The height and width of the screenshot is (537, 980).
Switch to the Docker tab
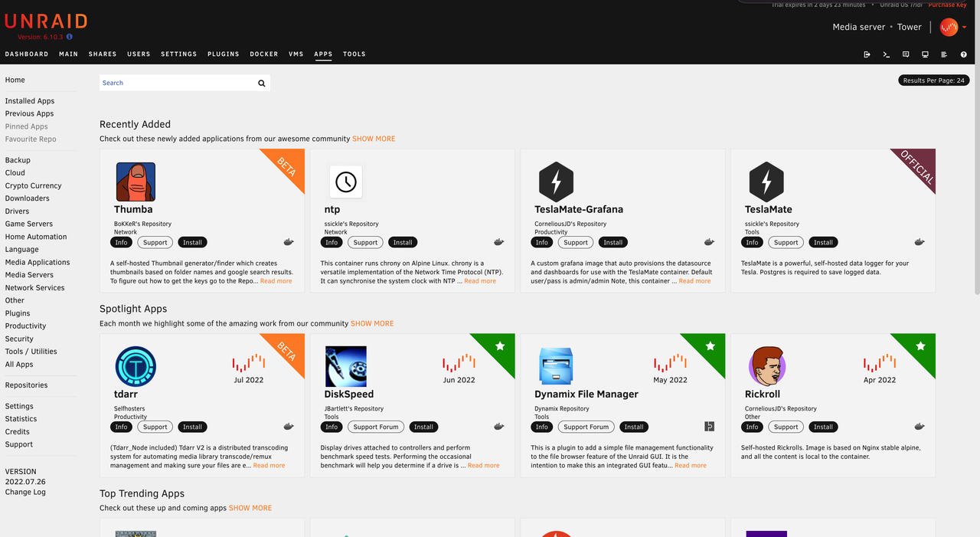point(264,54)
